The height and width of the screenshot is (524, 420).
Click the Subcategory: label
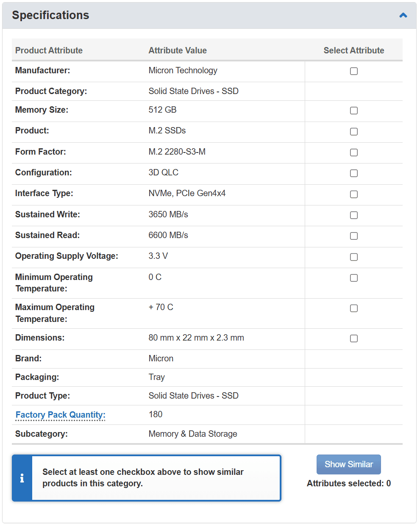point(42,434)
